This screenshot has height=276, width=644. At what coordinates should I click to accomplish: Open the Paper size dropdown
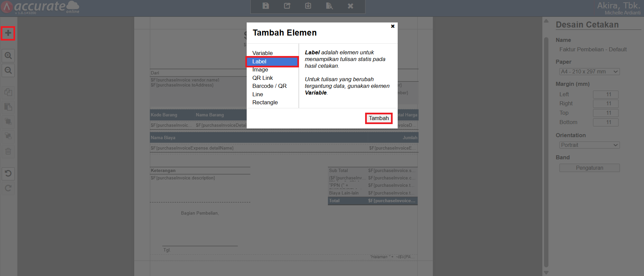pyautogui.click(x=589, y=72)
